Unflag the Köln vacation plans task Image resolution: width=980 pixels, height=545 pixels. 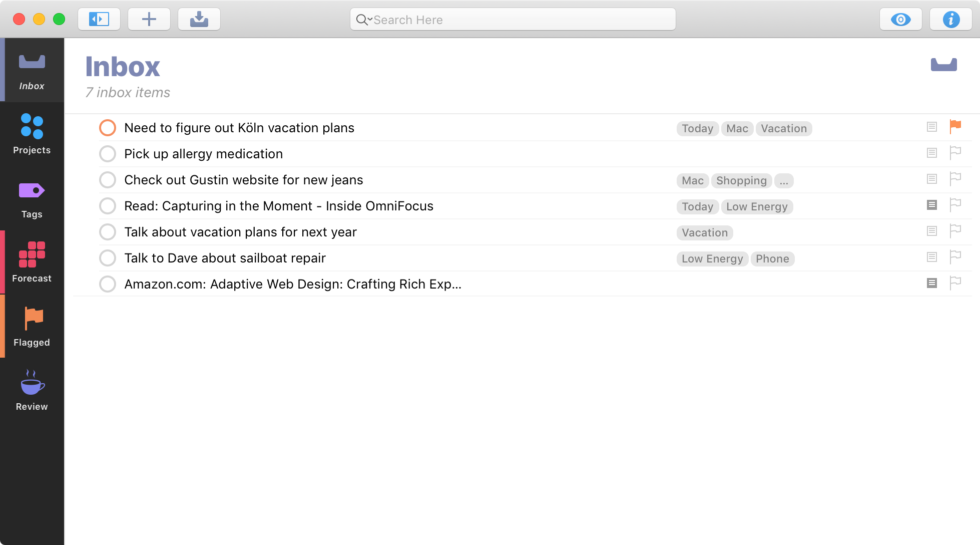[x=955, y=127]
